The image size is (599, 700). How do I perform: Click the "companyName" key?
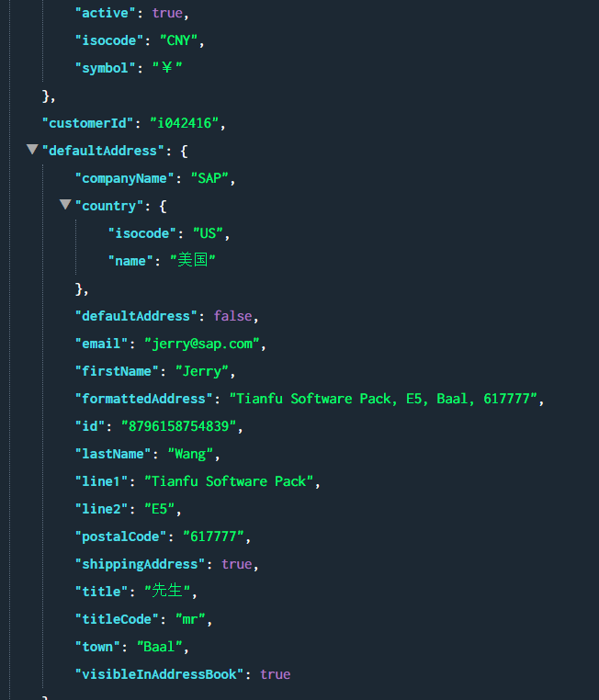pos(125,178)
